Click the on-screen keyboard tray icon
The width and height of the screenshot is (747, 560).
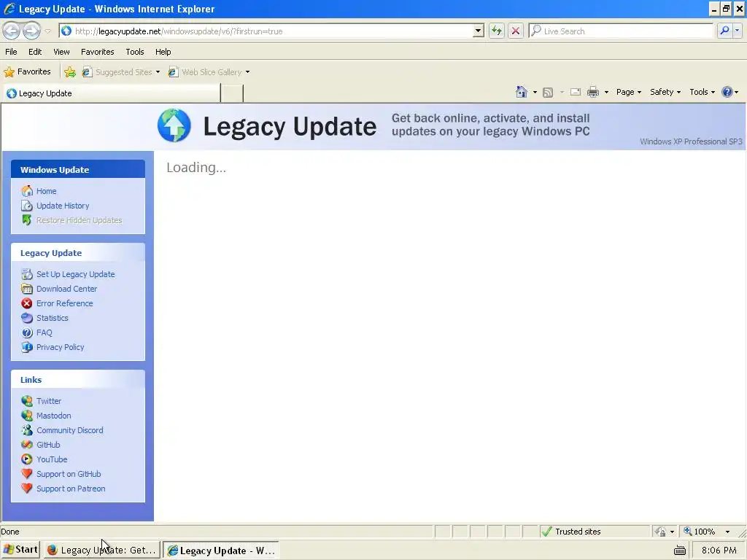[680, 551]
